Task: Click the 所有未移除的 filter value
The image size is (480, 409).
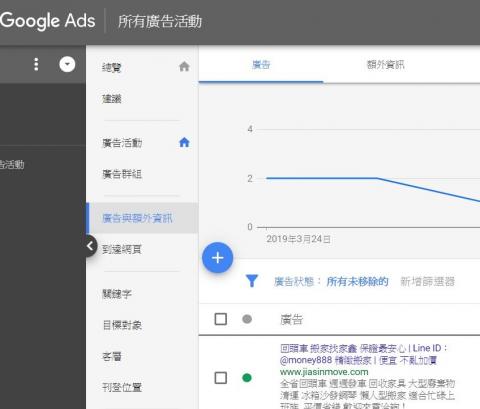Action: (357, 282)
